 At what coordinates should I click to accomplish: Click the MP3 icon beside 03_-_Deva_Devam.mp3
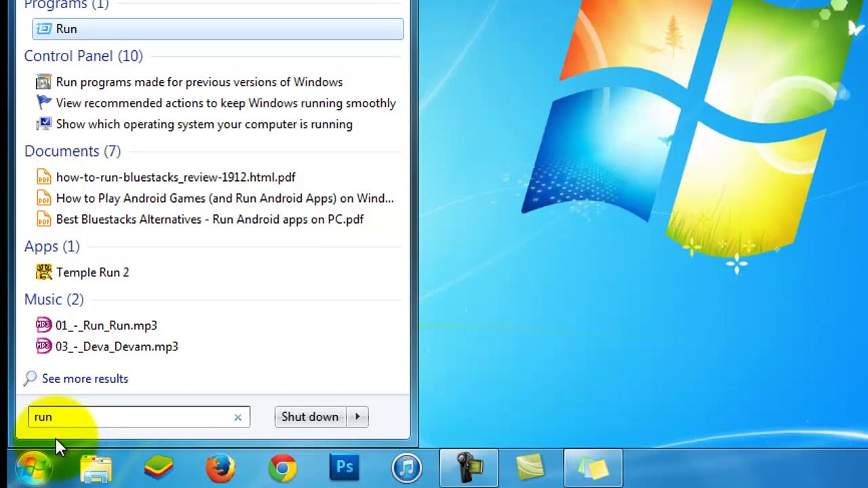(x=43, y=346)
